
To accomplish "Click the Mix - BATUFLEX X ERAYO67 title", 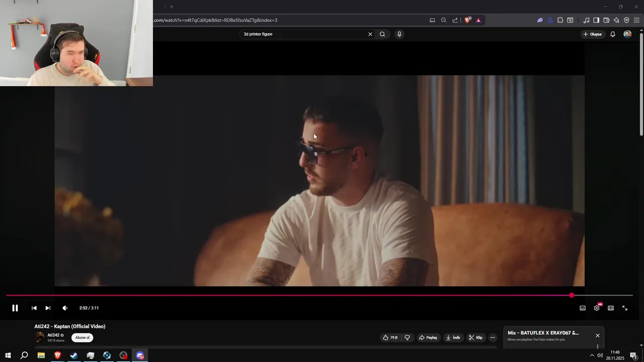I will (x=543, y=333).
